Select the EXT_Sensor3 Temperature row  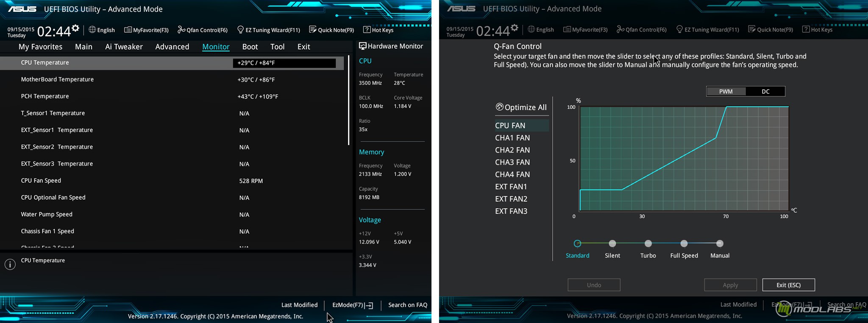(x=172, y=164)
